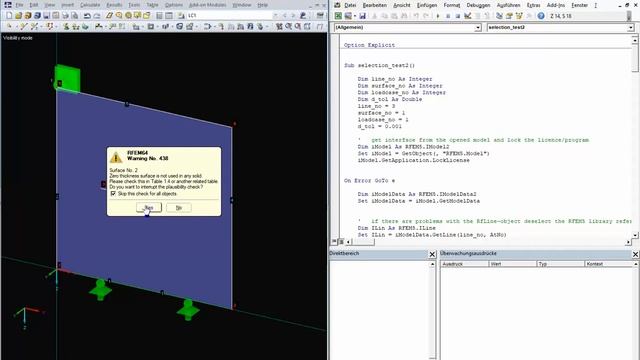Click No in the Warning No. 438 dialog
This screenshot has width=640, height=360.
tap(179, 208)
